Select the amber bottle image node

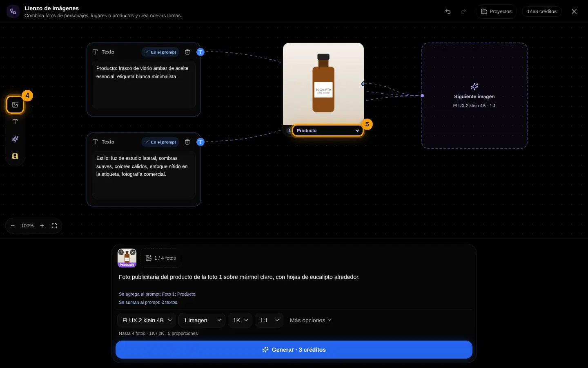click(x=323, y=83)
